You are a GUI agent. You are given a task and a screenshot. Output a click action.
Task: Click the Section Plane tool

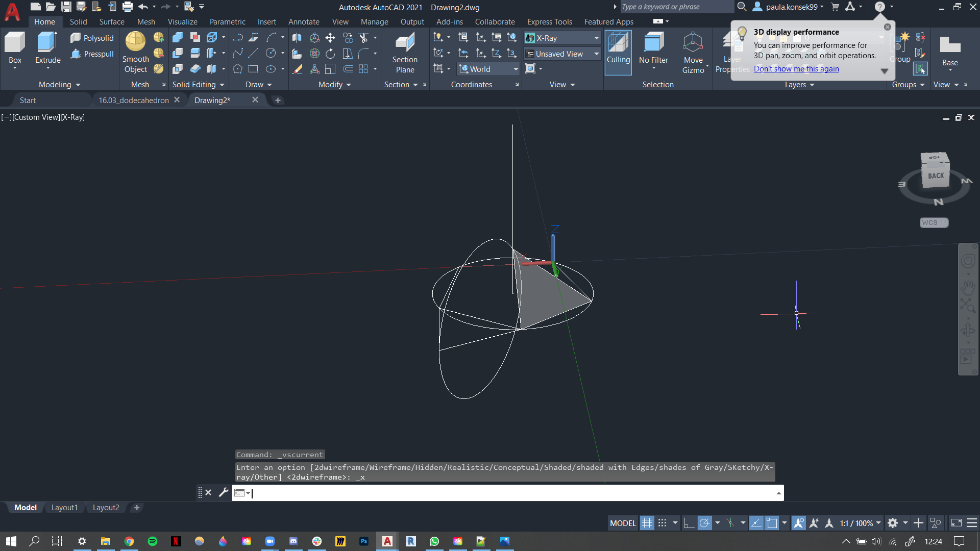coord(405,53)
